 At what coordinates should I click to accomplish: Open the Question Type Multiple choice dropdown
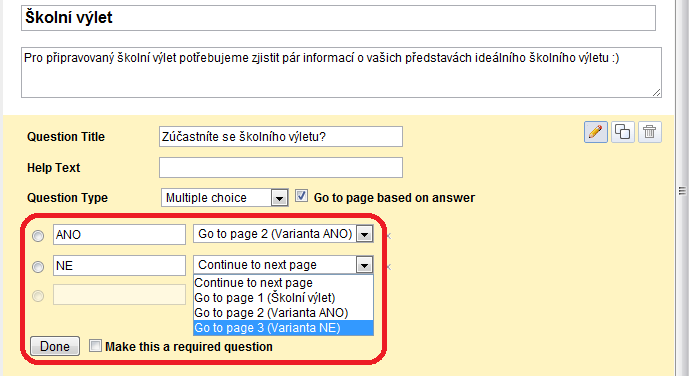click(x=225, y=198)
